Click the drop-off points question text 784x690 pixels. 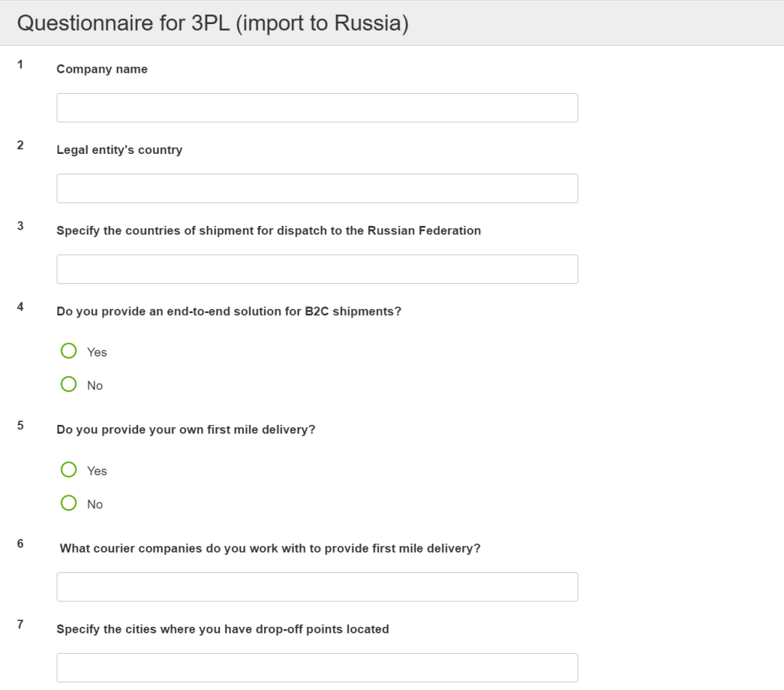223,629
